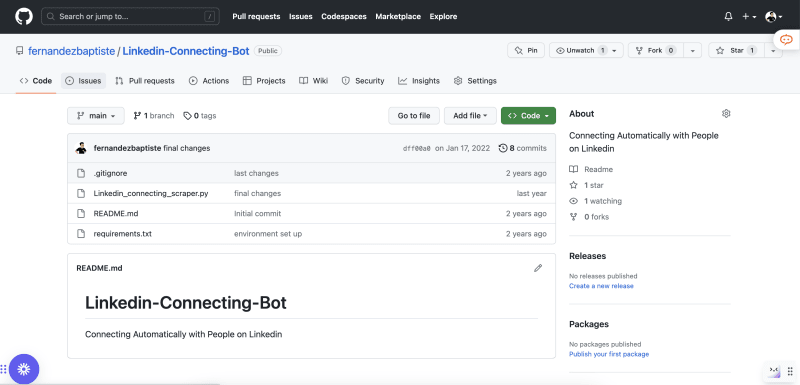This screenshot has width=800, height=385.
Task: Click Create a new release
Action: click(x=601, y=286)
